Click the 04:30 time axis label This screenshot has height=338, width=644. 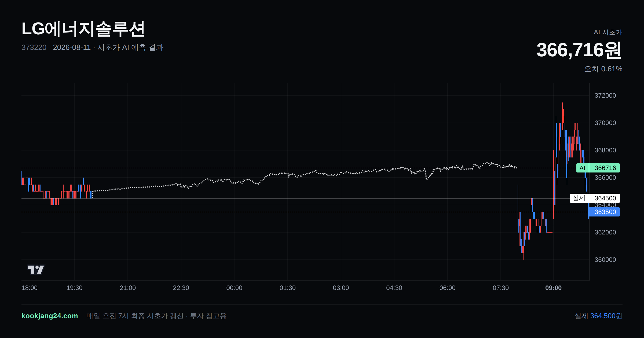pyautogui.click(x=394, y=288)
